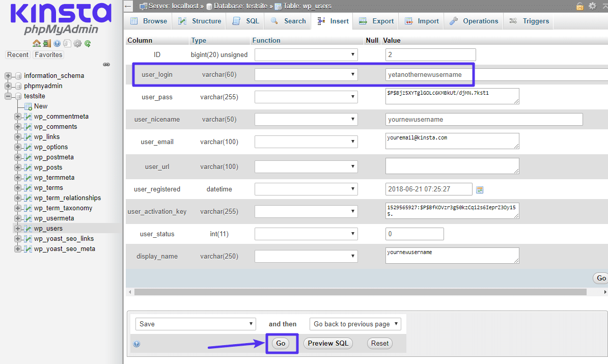Reload the navigation panel with green refresh icon
The height and width of the screenshot is (364, 608).
[88, 43]
